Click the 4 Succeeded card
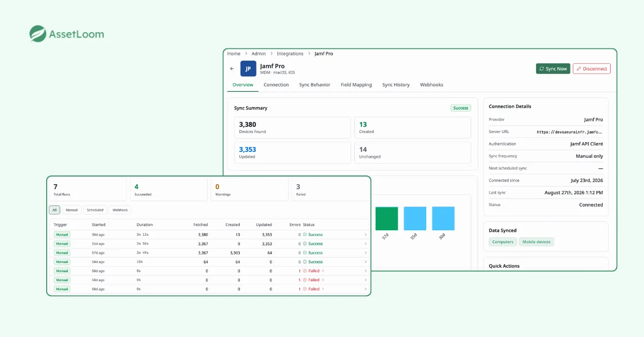Image resolution: width=644 pixels, height=337 pixels. click(x=169, y=190)
